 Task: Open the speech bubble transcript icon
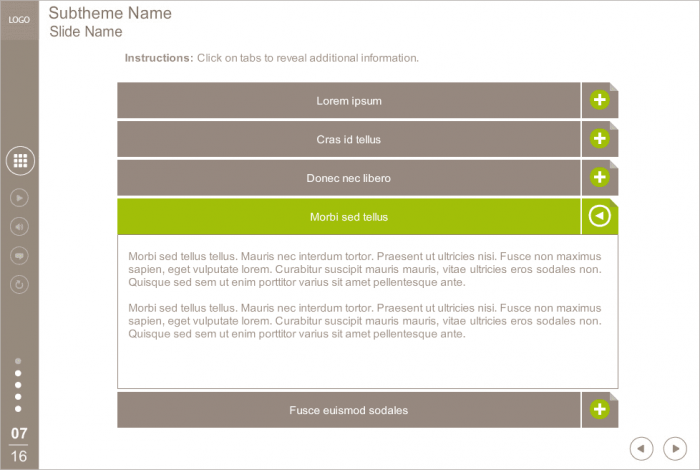(x=20, y=256)
